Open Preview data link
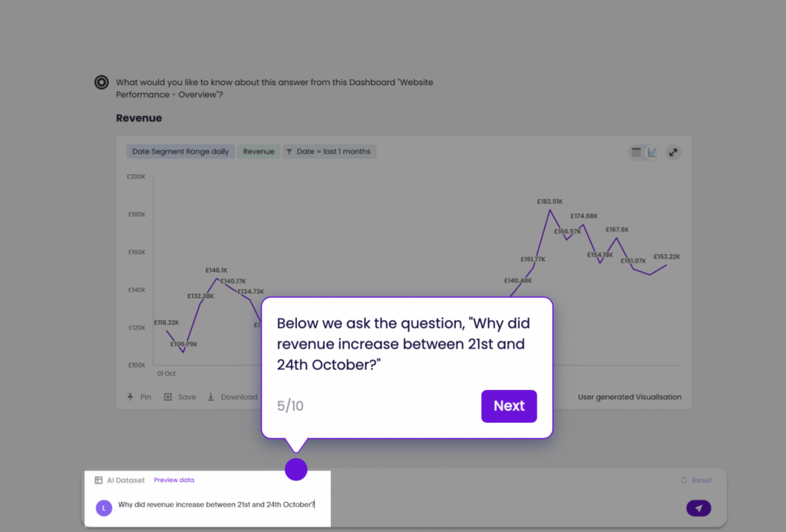 [173, 479]
